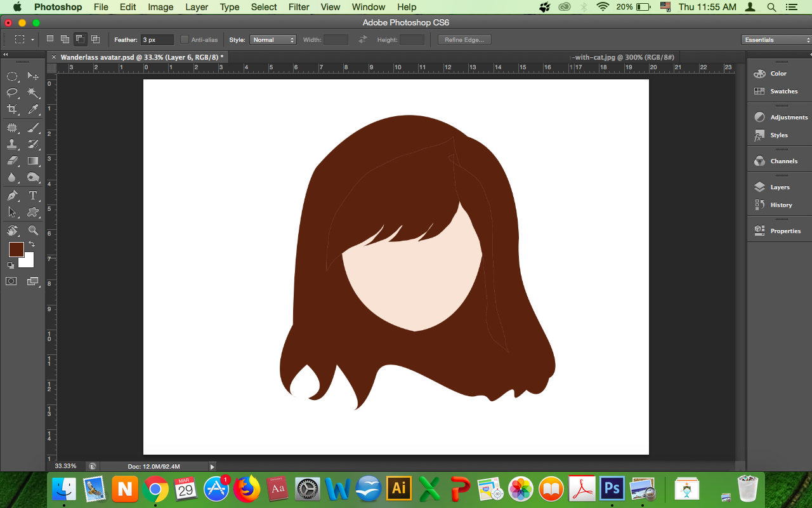Select the Blur tool
The image size is (812, 508).
[12, 177]
